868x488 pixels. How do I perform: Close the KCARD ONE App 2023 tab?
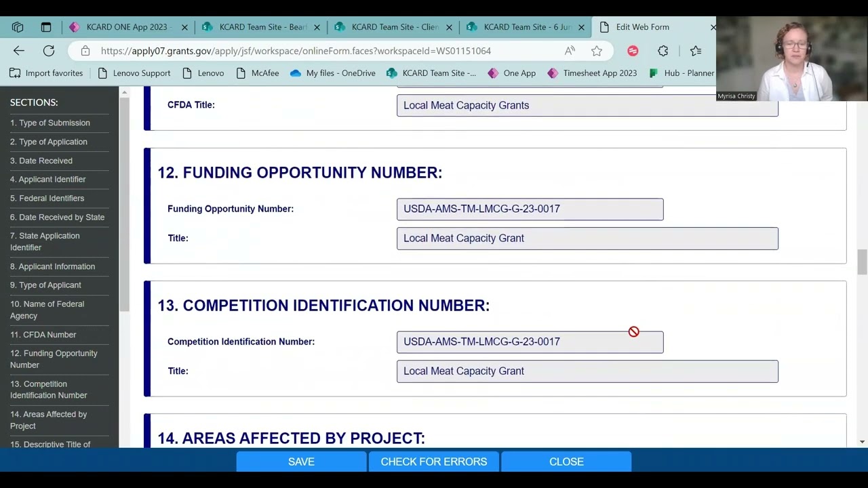coord(185,27)
